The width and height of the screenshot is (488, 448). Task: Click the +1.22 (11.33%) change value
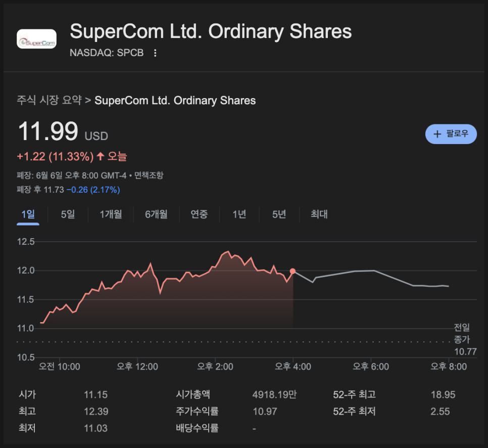[55, 156]
